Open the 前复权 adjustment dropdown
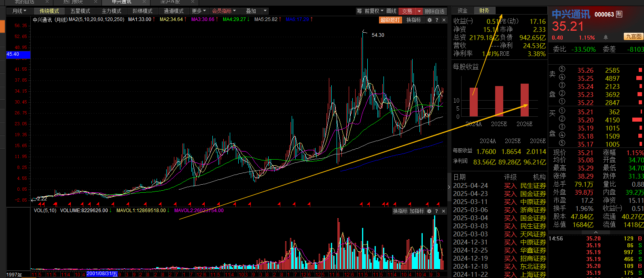Screen dimensions: 644x278 tap(374, 11)
